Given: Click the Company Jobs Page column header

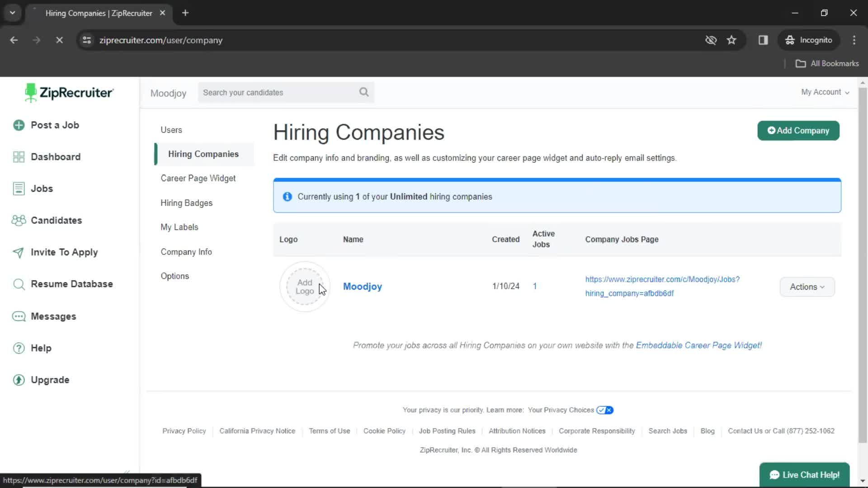Looking at the screenshot, I should pyautogui.click(x=622, y=239).
